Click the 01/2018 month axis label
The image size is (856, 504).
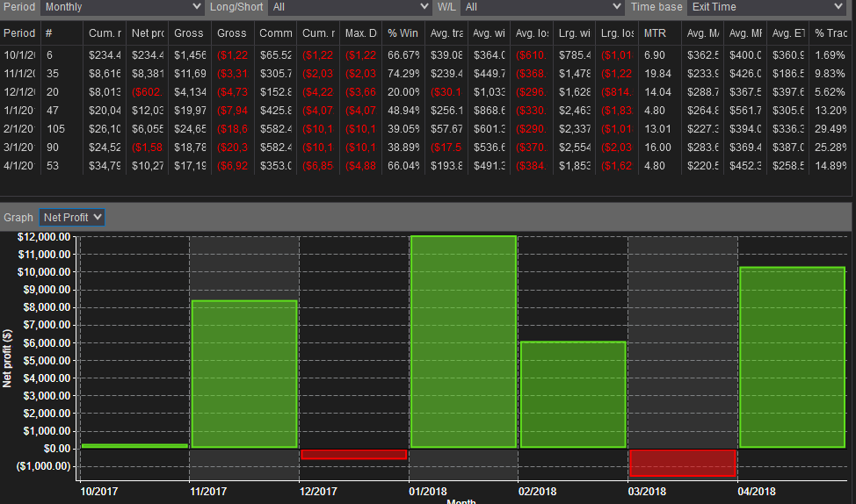point(427,492)
